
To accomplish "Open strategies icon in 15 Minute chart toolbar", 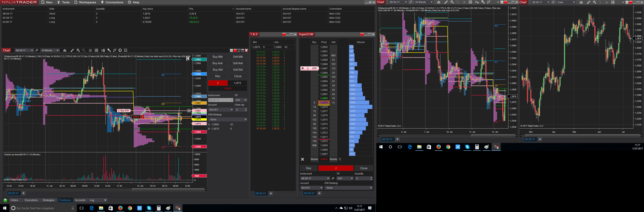I will 120,50.
